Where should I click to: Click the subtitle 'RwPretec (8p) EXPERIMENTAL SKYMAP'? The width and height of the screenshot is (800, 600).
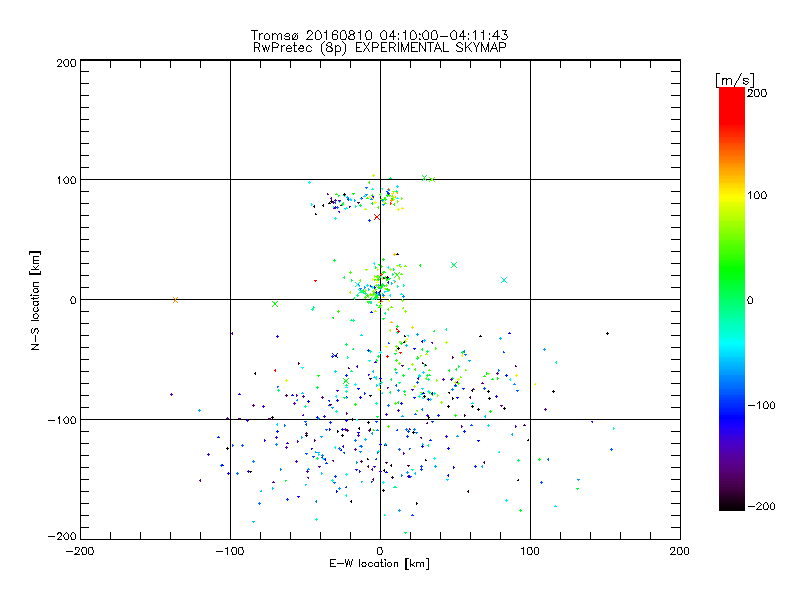point(380,48)
